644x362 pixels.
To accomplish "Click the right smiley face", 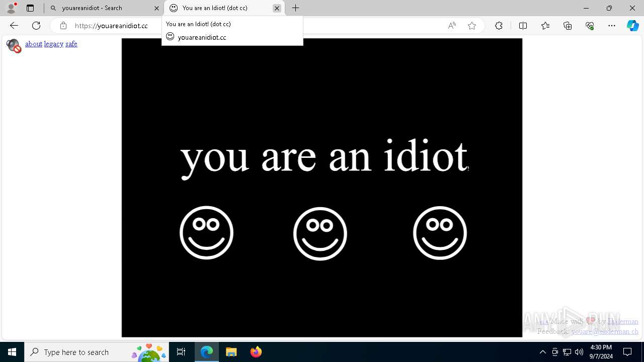I will coord(440,233).
